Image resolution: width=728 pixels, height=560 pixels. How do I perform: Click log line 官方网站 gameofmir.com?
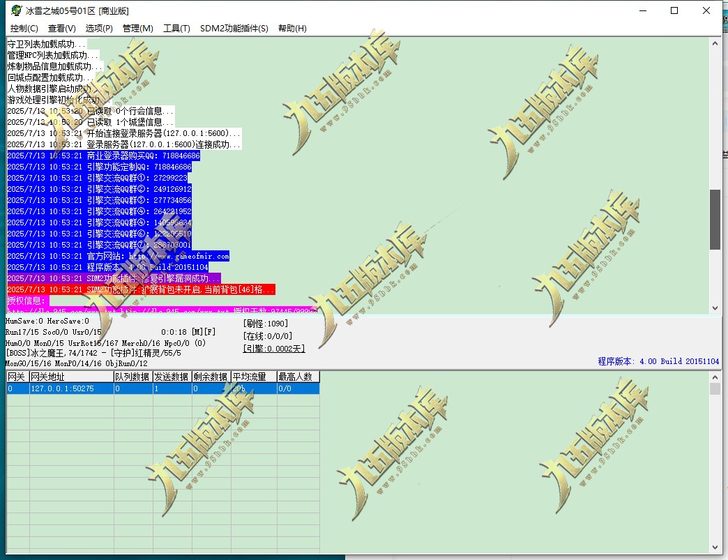point(119,256)
